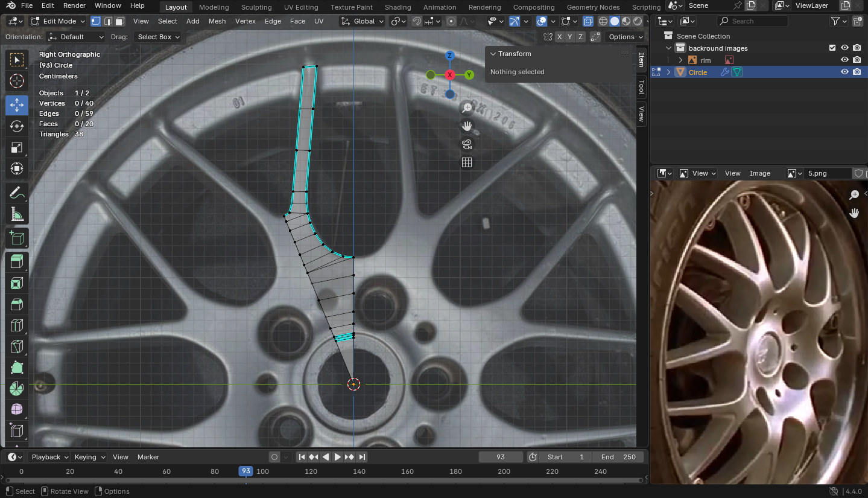Choose the Scale tool
Image resolution: width=868 pixels, height=498 pixels.
click(17, 147)
